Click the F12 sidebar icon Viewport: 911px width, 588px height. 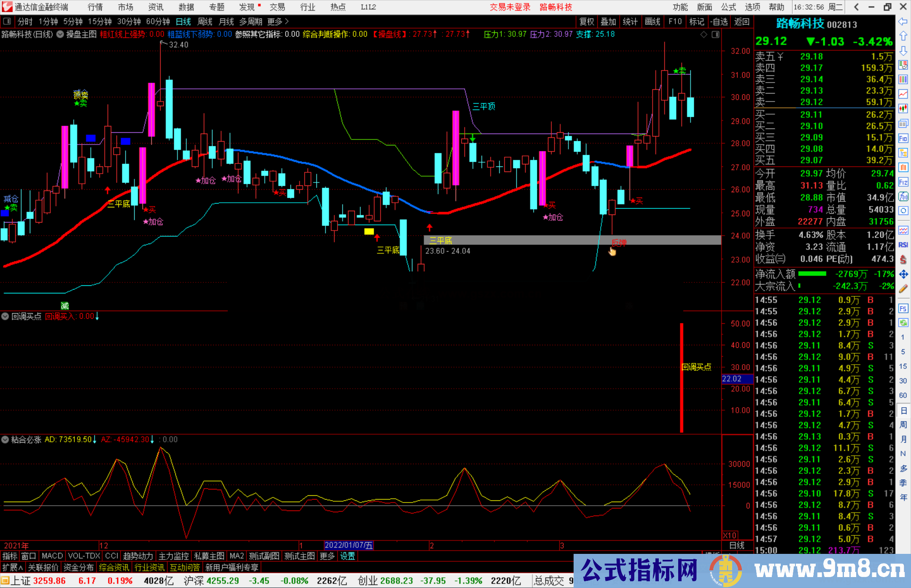pyautogui.click(x=903, y=182)
